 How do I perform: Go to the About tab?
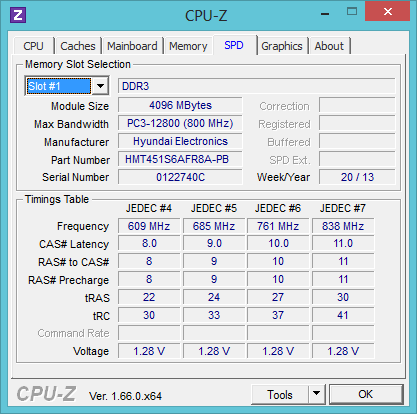(329, 46)
